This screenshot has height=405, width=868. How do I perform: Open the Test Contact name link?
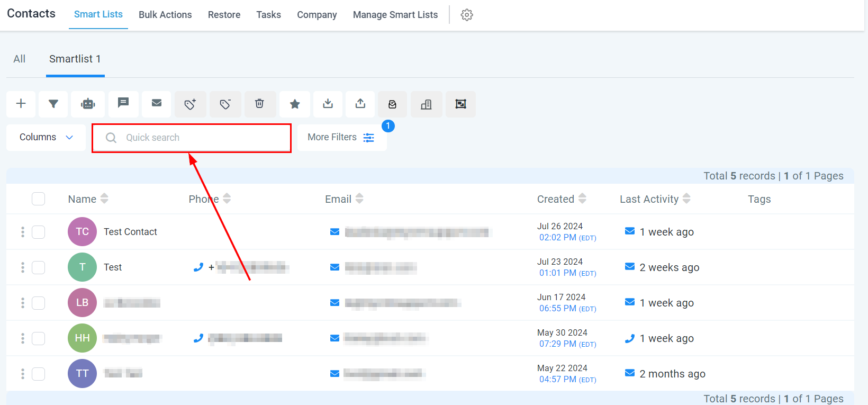coord(130,232)
